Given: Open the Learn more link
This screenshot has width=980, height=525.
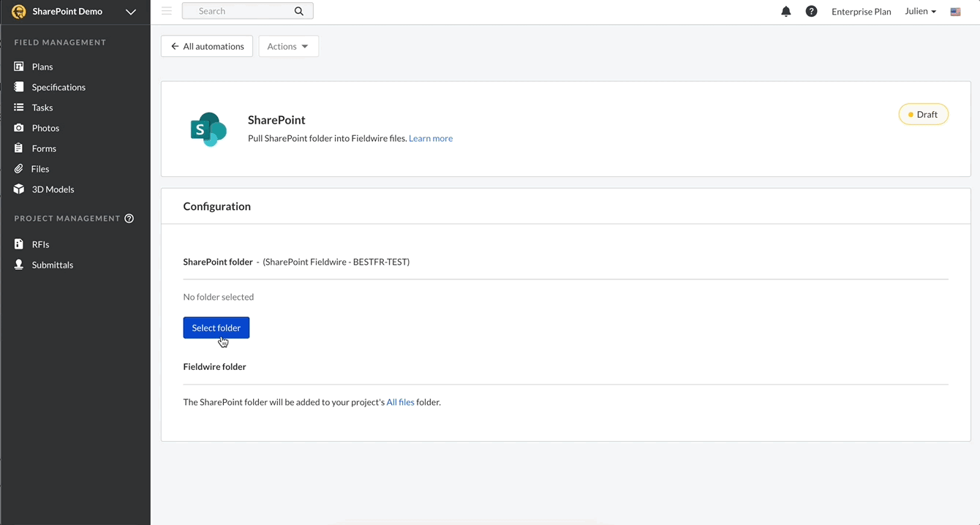Looking at the screenshot, I should click(430, 138).
